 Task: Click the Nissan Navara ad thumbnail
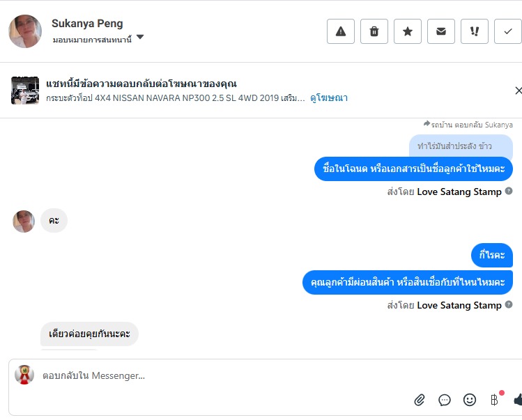[25, 91]
